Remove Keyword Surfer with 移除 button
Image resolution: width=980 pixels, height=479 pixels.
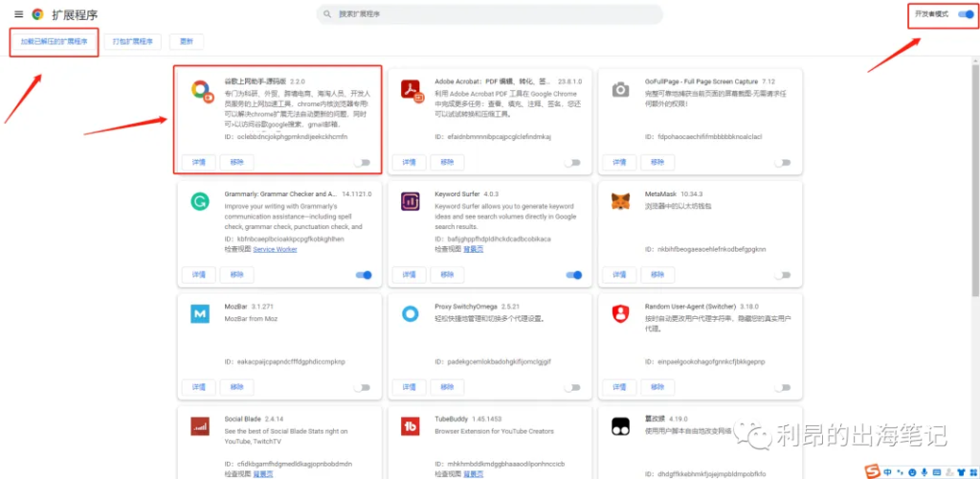click(x=447, y=275)
